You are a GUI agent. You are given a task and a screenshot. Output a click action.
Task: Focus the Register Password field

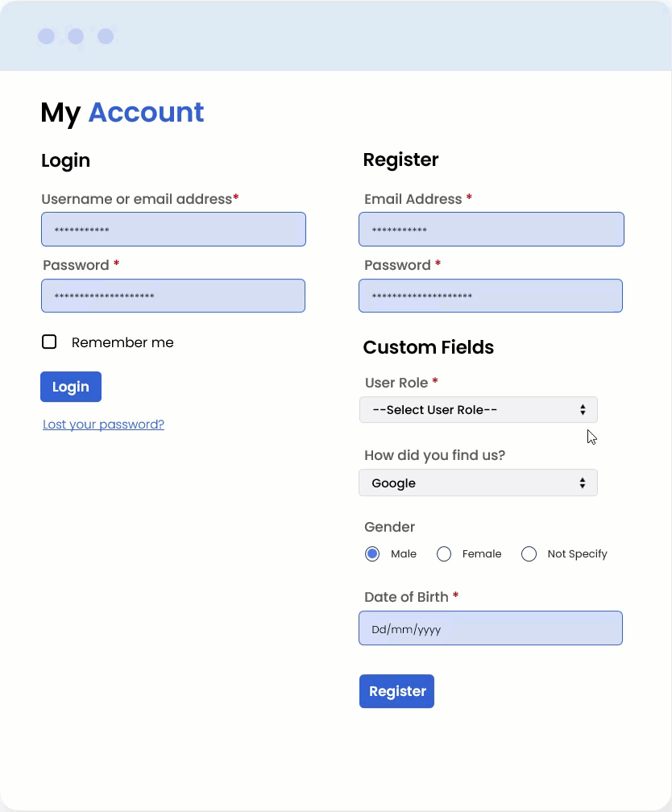[x=491, y=296]
